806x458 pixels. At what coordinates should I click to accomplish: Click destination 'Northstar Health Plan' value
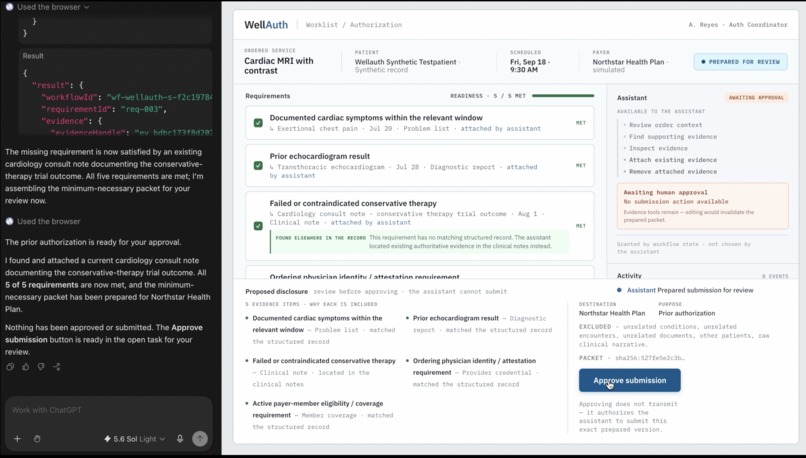[612, 313]
